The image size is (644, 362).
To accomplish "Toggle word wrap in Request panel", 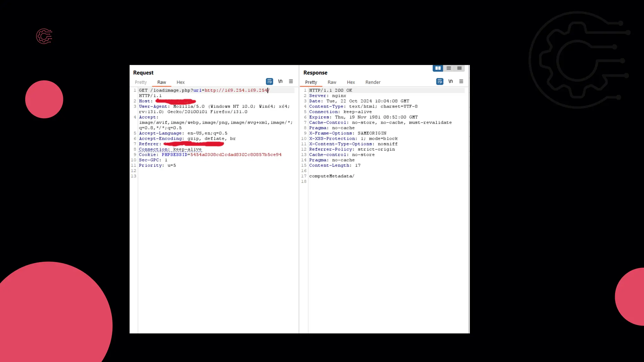I will 269,81.
